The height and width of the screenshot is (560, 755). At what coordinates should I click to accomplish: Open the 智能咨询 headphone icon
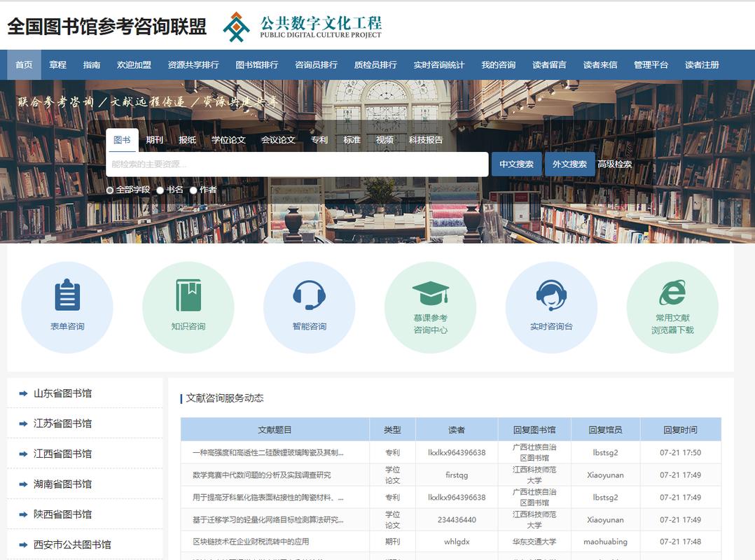coord(309,295)
